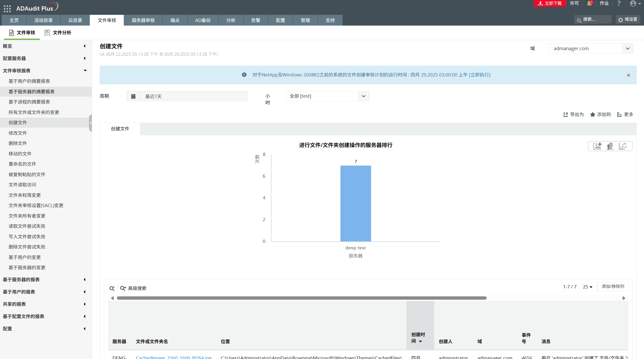This screenshot has width=644, height=359.
Task: Close the blue info banner
Action: (x=628, y=75)
